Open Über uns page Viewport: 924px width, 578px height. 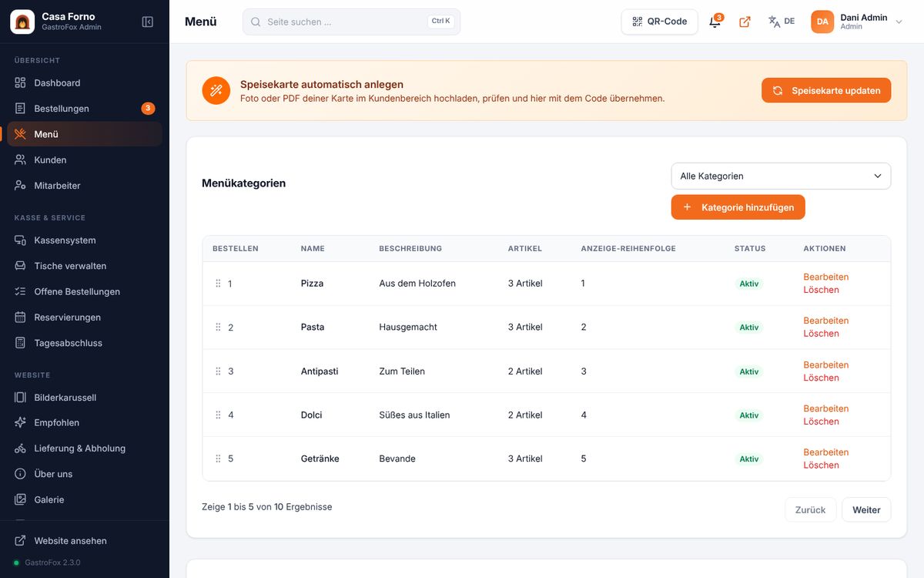click(x=85, y=474)
